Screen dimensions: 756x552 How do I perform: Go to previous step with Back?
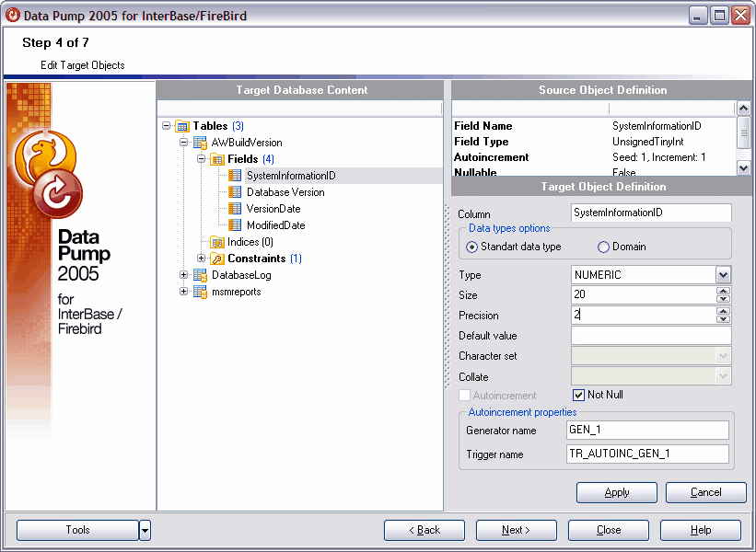coord(425,530)
